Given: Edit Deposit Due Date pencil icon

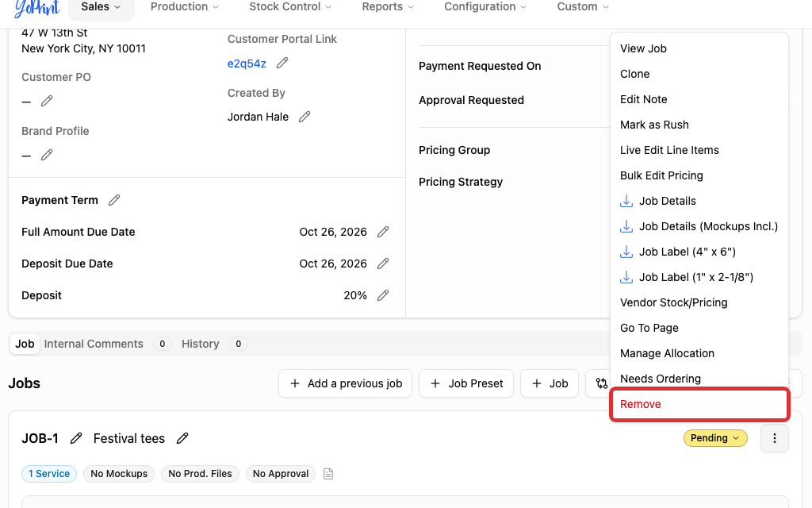Looking at the screenshot, I should coord(383,264).
